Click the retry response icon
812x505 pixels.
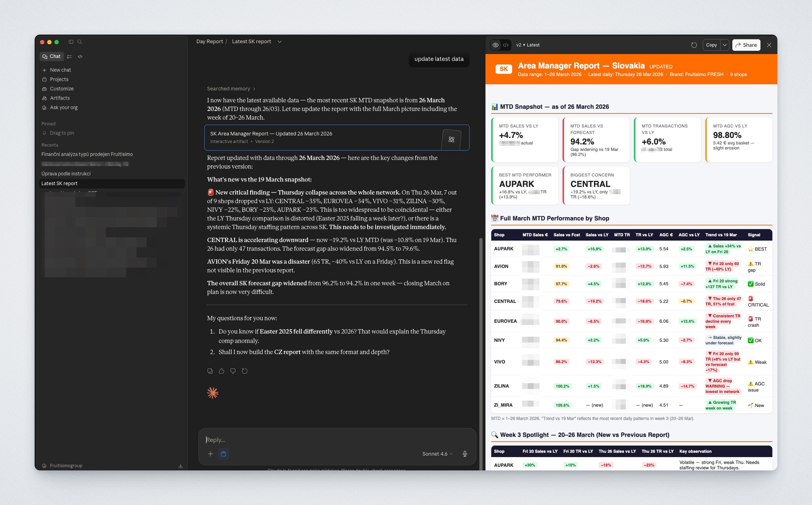(245, 371)
